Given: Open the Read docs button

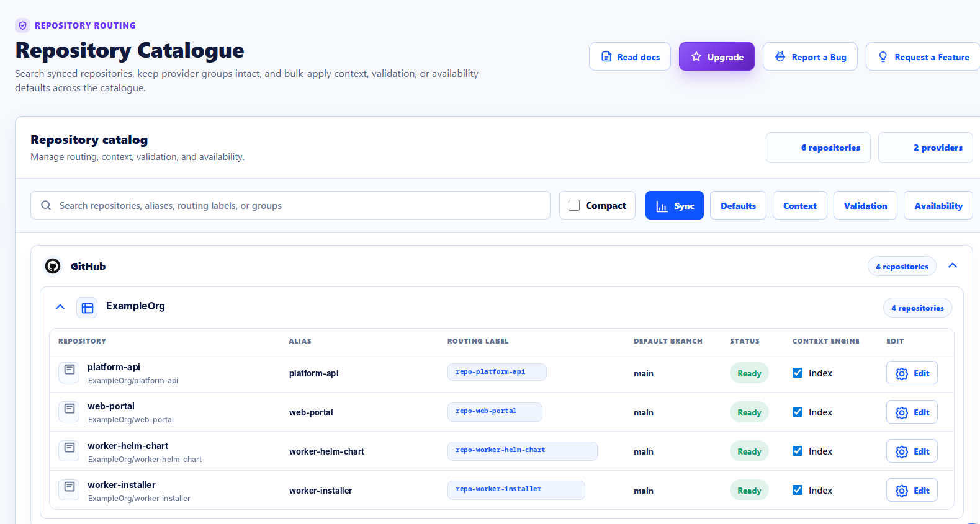Looking at the screenshot, I should (x=629, y=56).
